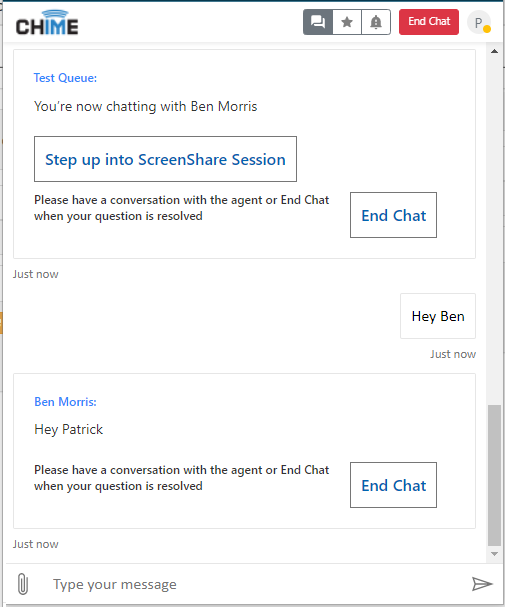Click Step up into ScreenShare Session
Image resolution: width=505 pixels, height=607 pixels.
pos(165,159)
